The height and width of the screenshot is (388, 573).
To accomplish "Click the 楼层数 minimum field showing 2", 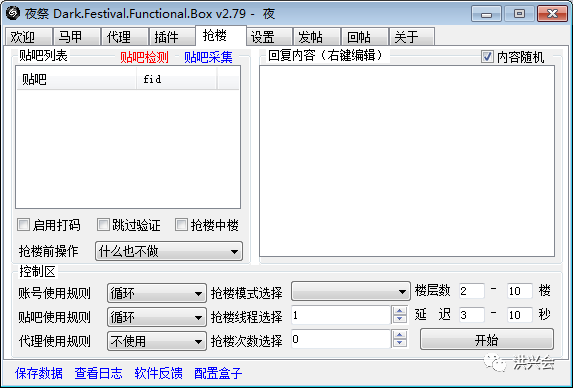I will (472, 291).
